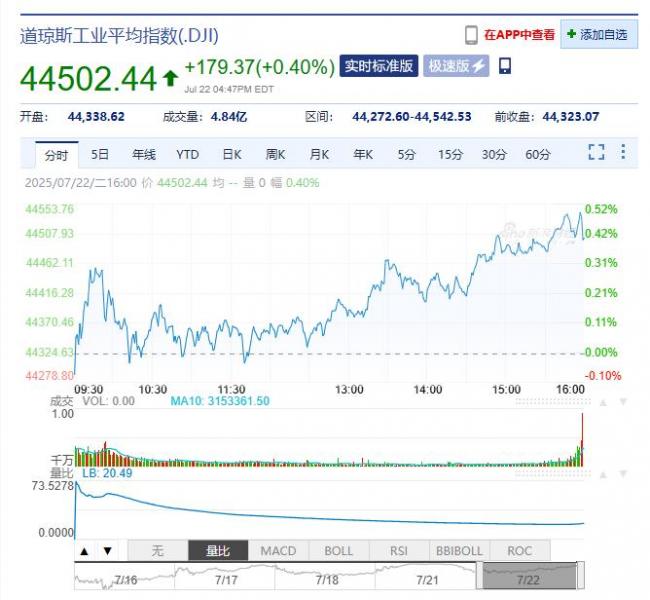Select the 5分 chart tab
The height and width of the screenshot is (600, 650).
tap(406, 155)
